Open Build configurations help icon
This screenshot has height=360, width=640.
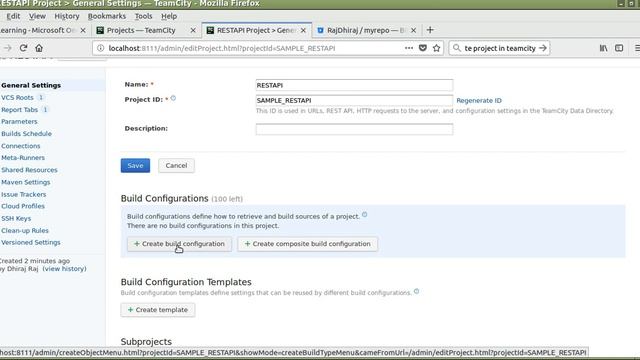point(364,215)
